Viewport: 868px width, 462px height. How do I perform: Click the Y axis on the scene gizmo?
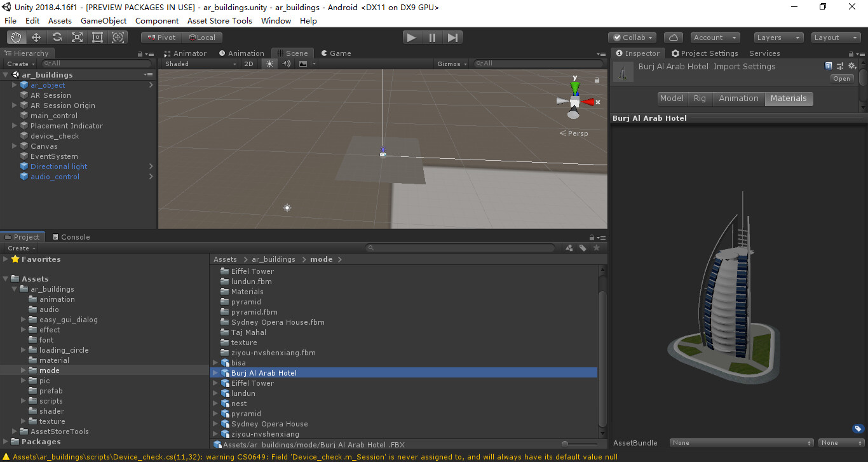click(574, 88)
